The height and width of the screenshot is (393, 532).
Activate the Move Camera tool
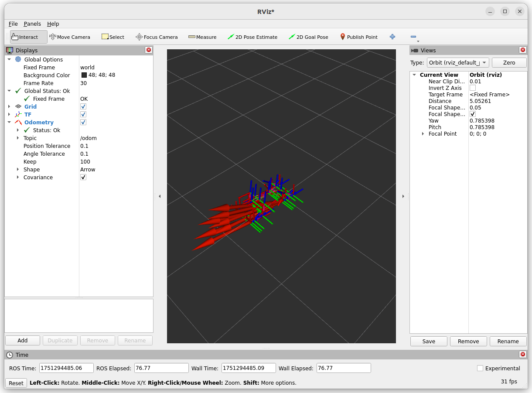click(70, 37)
